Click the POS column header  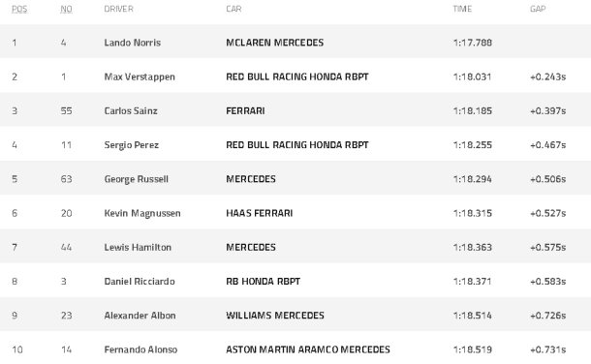tap(19, 9)
